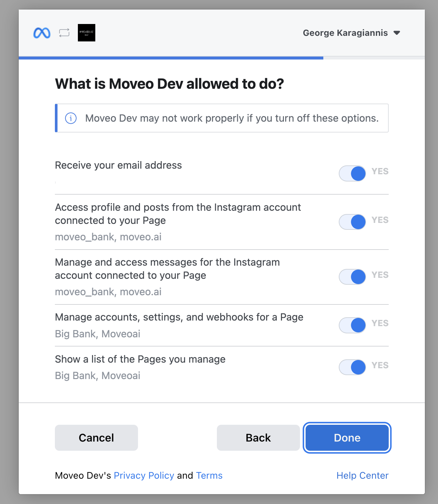Go to previous step with Back
This screenshot has height=504, width=438.
(x=258, y=438)
